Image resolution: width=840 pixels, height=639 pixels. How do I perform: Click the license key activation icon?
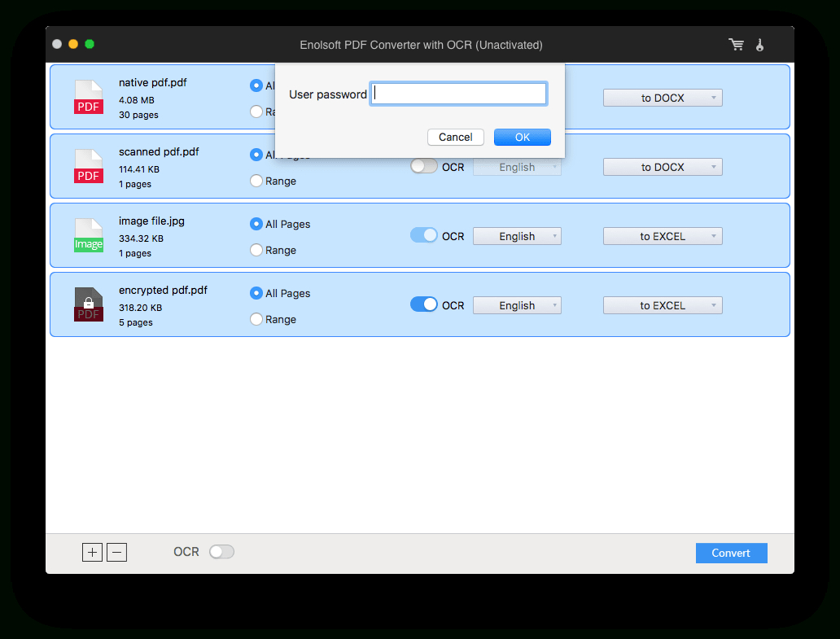click(x=759, y=44)
